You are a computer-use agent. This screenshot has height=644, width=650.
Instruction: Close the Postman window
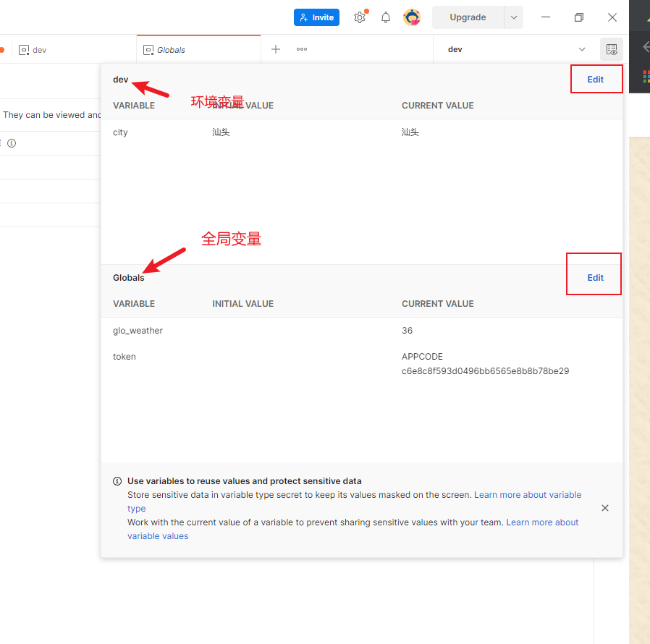[612, 17]
